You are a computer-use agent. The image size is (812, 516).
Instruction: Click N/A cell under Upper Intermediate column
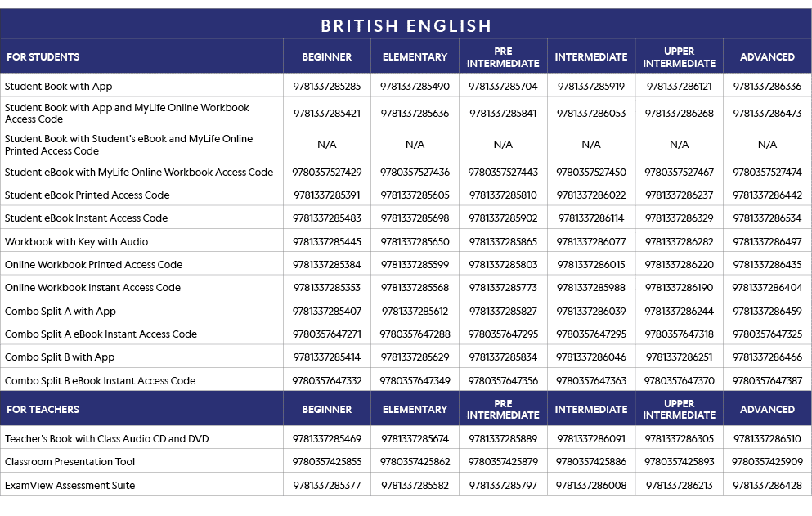coord(679,145)
